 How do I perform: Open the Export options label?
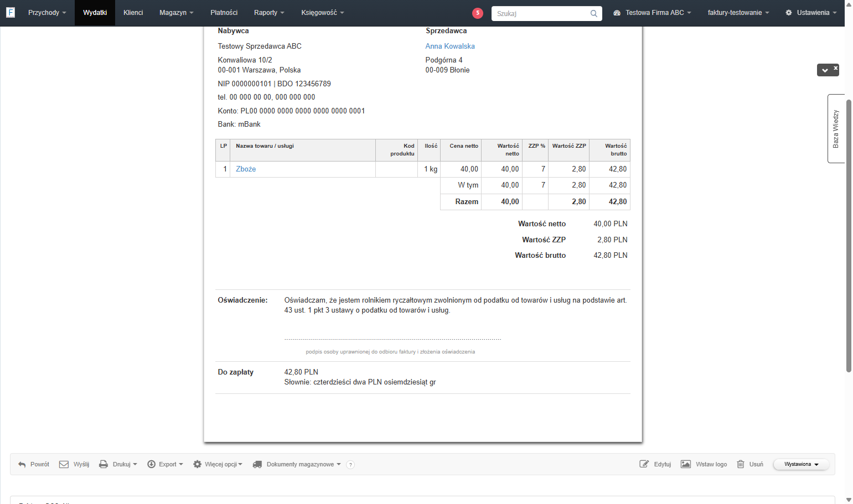coord(168,465)
